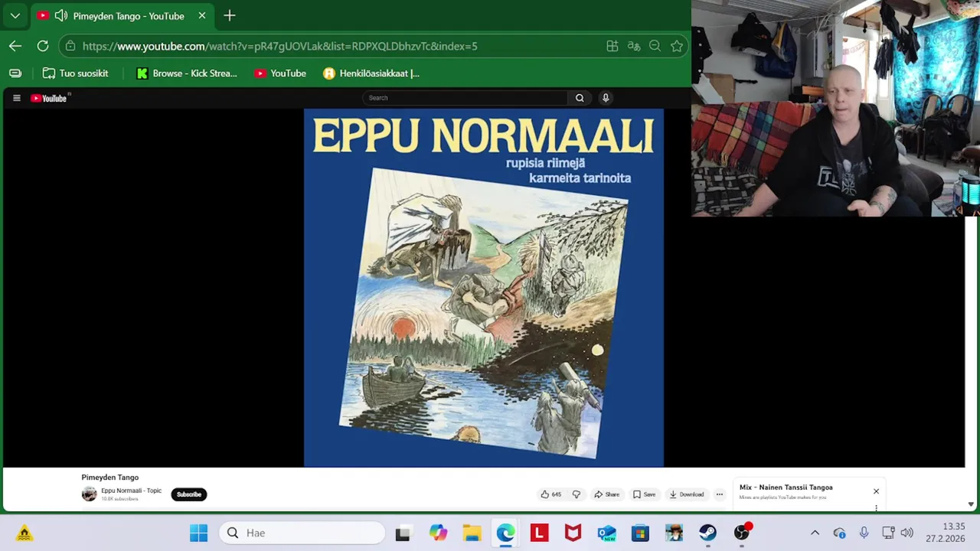Screen dimensions: 980x551
Task: Switch to Microsoft Edge in the taskbar
Action: point(505,533)
